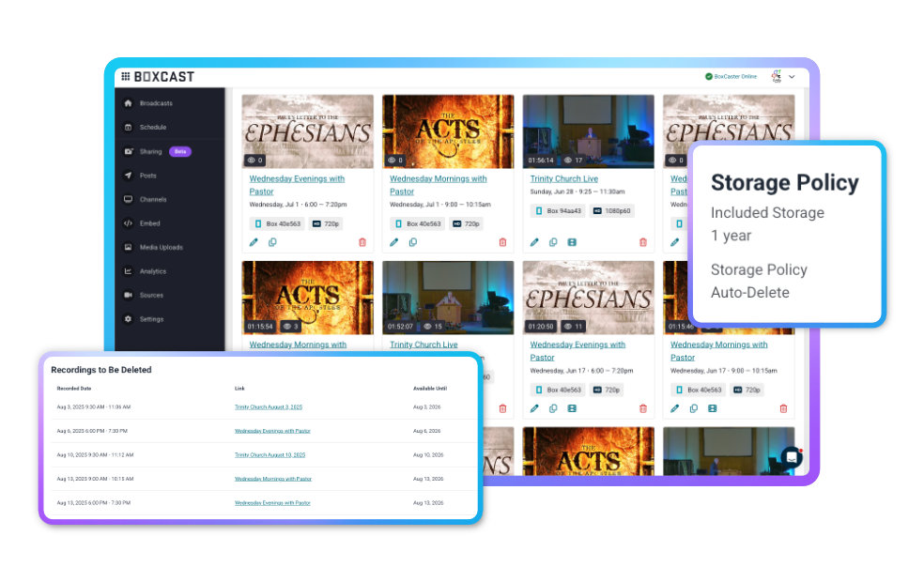
Task: Delete the Wednesday Mornings Jul 1 broadcast
Action: pyautogui.click(x=502, y=242)
